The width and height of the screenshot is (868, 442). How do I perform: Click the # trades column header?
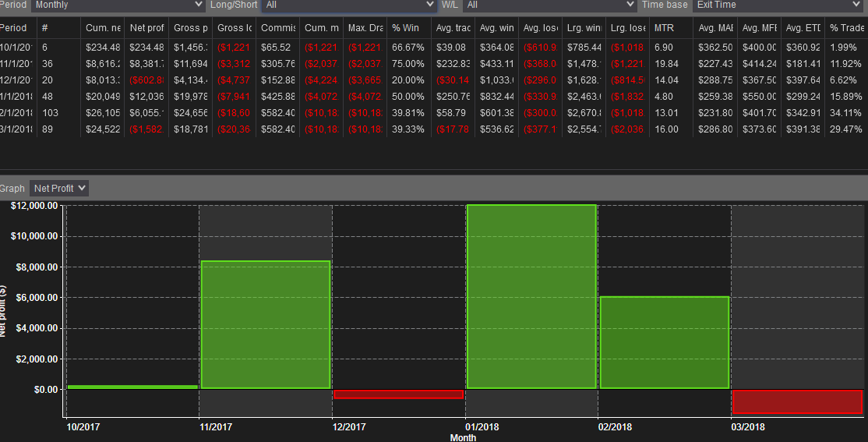coord(58,28)
